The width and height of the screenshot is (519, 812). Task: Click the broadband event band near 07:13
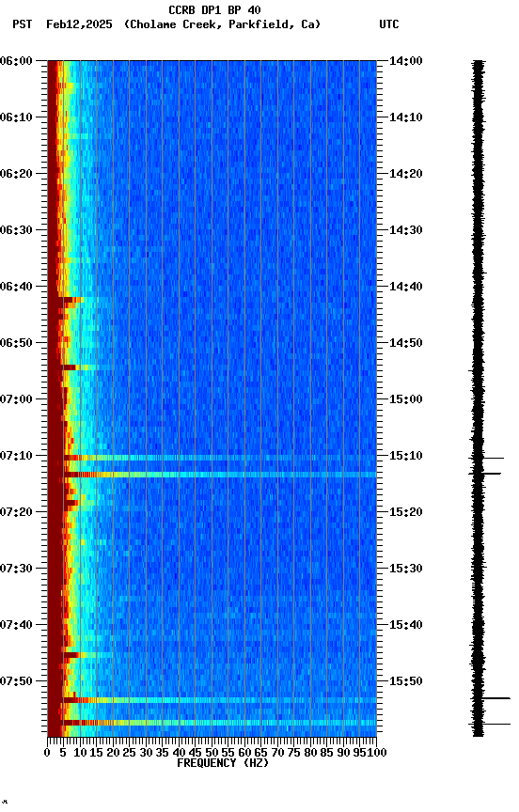220,475
